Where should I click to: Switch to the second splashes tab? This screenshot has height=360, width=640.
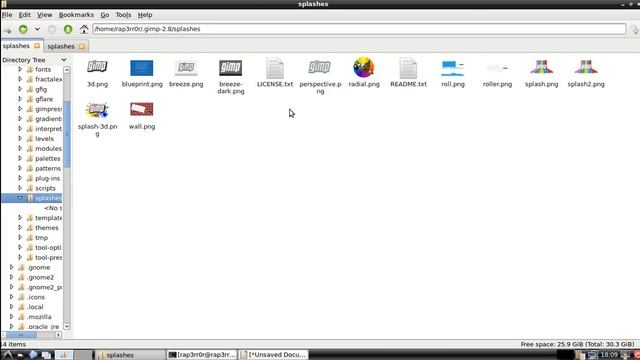[61, 46]
